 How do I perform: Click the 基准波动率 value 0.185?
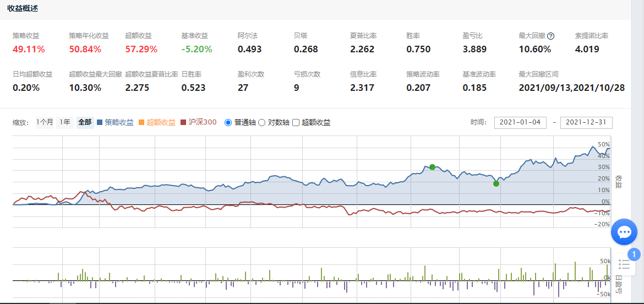pos(475,88)
